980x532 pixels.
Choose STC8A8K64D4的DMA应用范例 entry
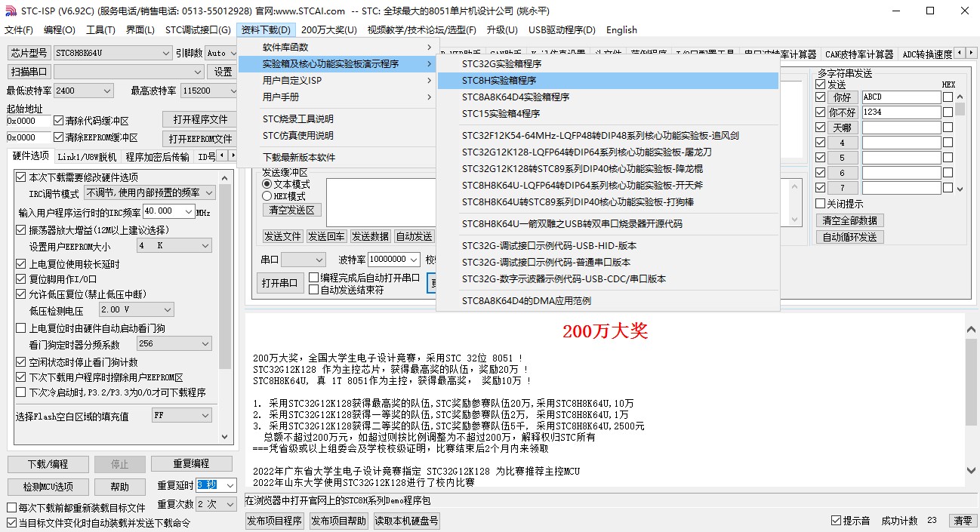point(608,300)
